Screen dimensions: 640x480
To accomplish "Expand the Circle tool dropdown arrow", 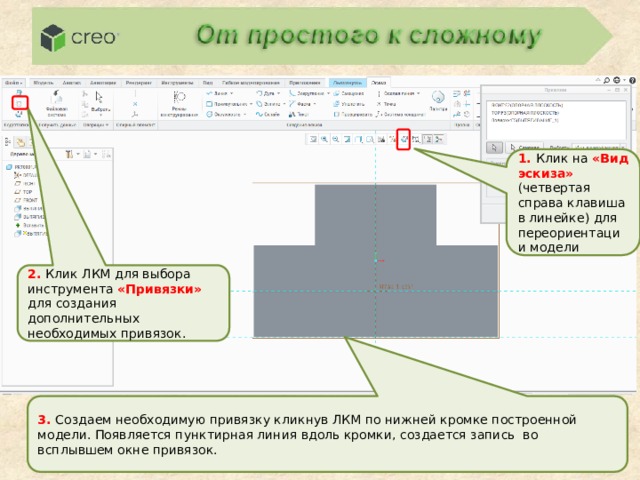I will 244,115.
